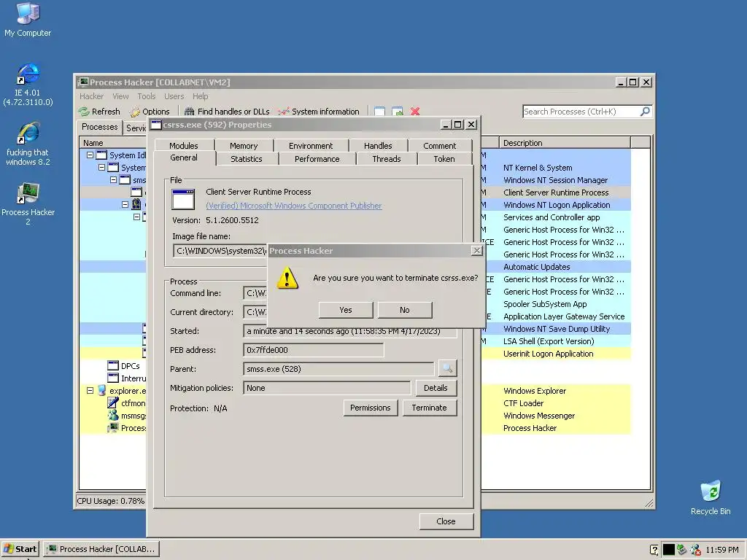Open the windows 8.2 desktop shortcut

click(28, 144)
